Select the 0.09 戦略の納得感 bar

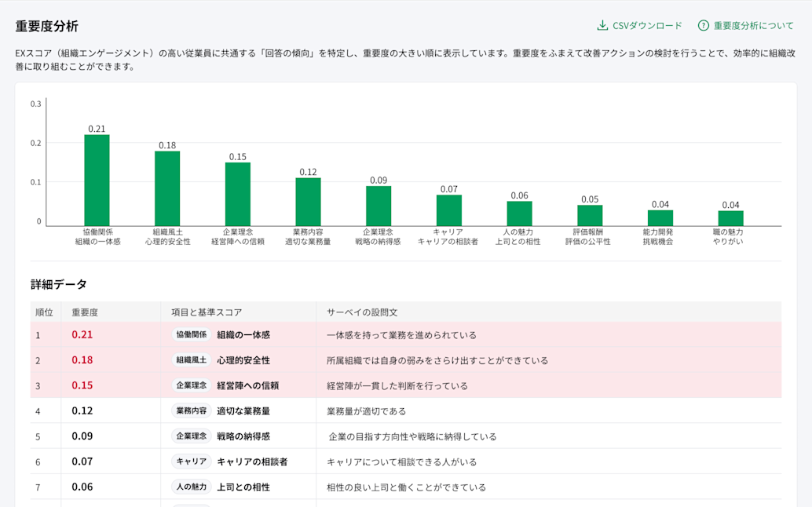(379, 206)
